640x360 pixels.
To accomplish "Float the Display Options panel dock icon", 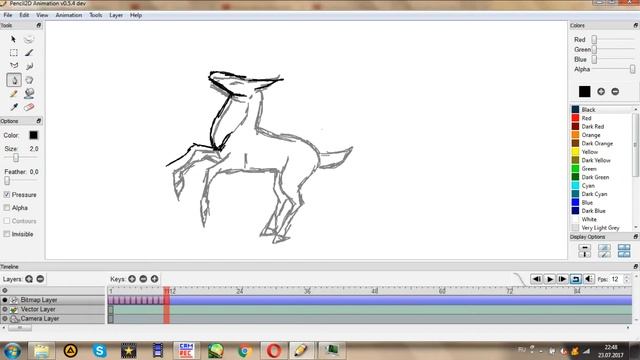I will pyautogui.click(x=636, y=237).
